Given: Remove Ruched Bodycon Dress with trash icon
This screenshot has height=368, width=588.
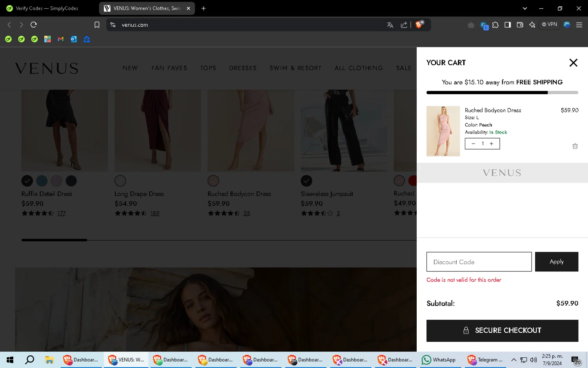Looking at the screenshot, I should point(575,146).
